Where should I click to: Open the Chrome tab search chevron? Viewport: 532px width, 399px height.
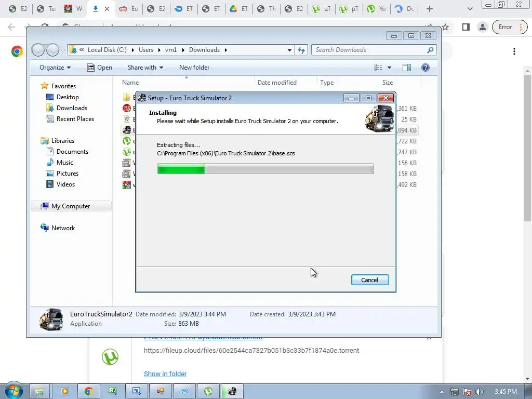click(470, 9)
